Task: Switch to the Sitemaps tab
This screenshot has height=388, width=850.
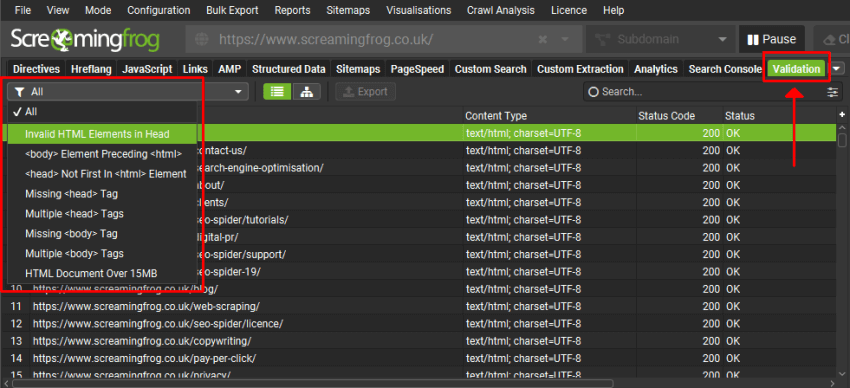Action: [358, 69]
